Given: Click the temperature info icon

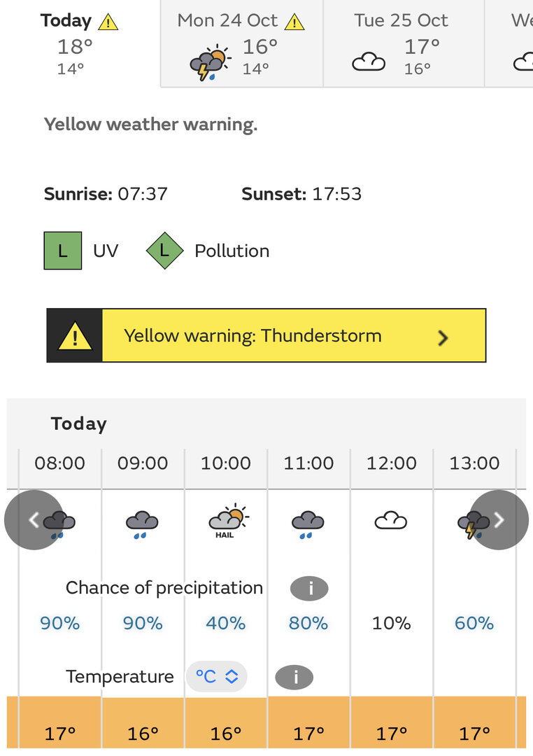Looking at the screenshot, I should (294, 678).
